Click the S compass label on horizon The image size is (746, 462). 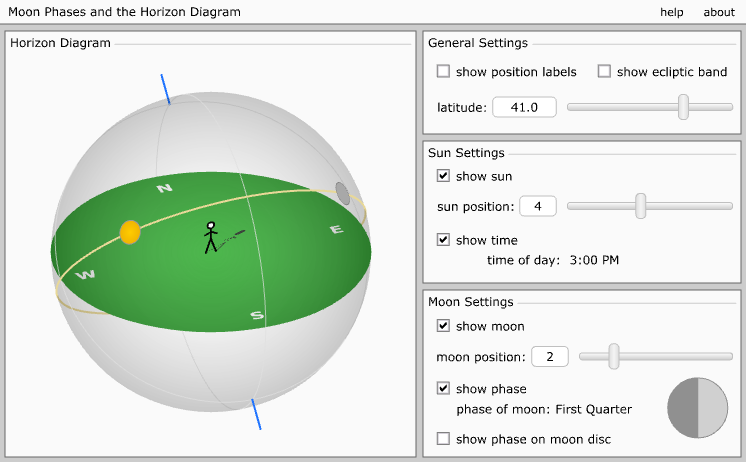[x=257, y=316]
